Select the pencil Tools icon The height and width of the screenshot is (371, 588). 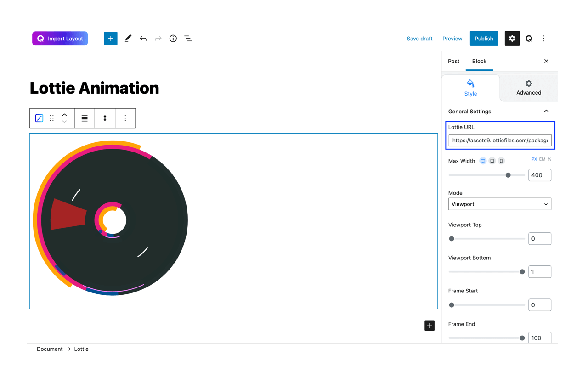128,39
